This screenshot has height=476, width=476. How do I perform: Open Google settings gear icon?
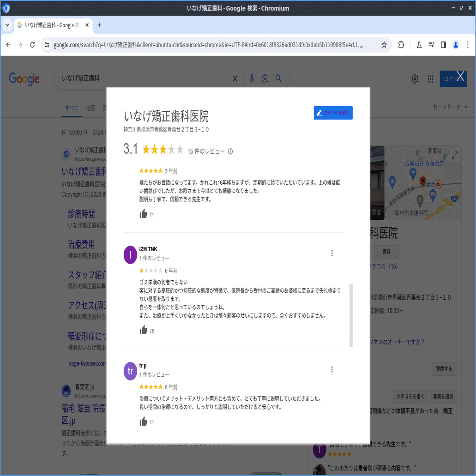pyautogui.click(x=415, y=79)
